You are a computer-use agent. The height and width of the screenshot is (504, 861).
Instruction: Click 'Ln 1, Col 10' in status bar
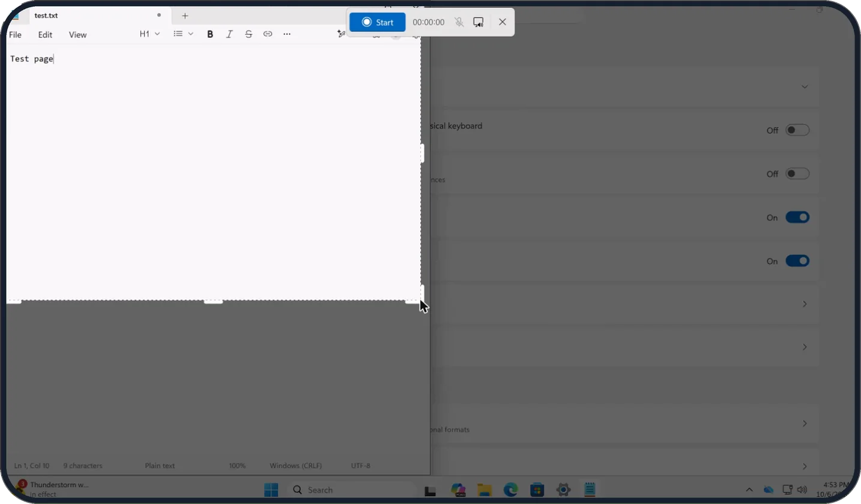point(32,466)
